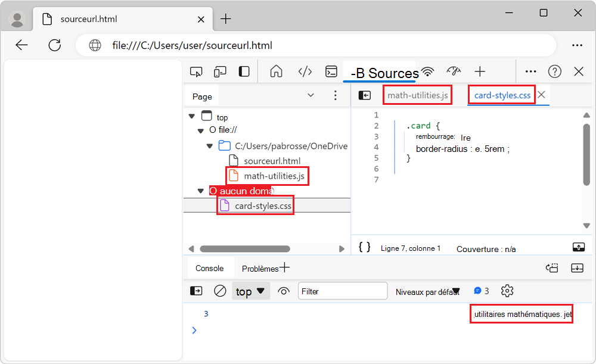
Task: Toggle device emulation mode
Action: 220,71
